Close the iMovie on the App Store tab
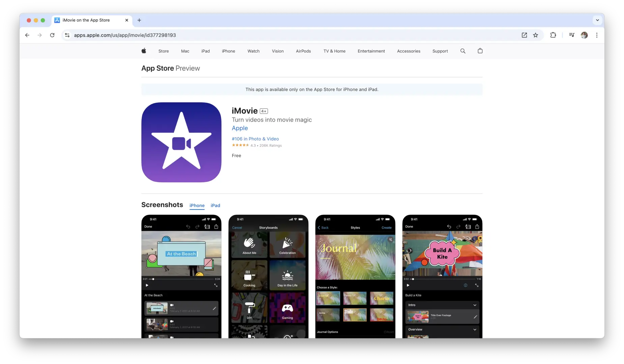 coord(127,20)
